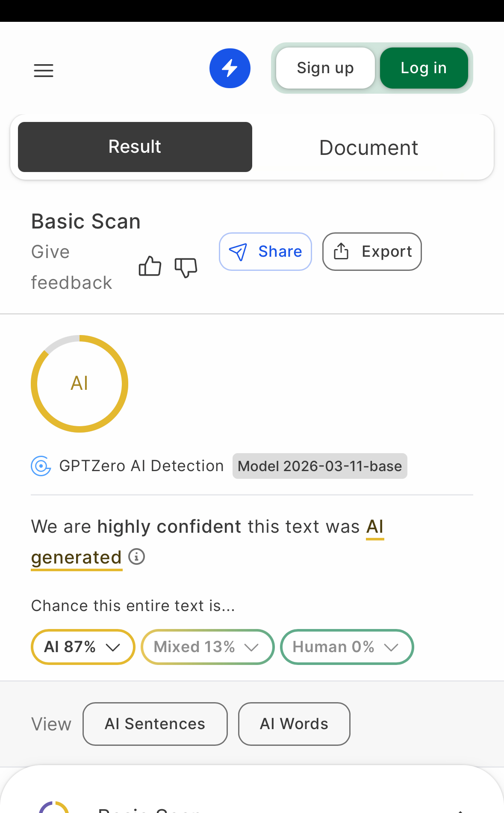
Task: Open the hamburger menu
Action: pos(44,70)
